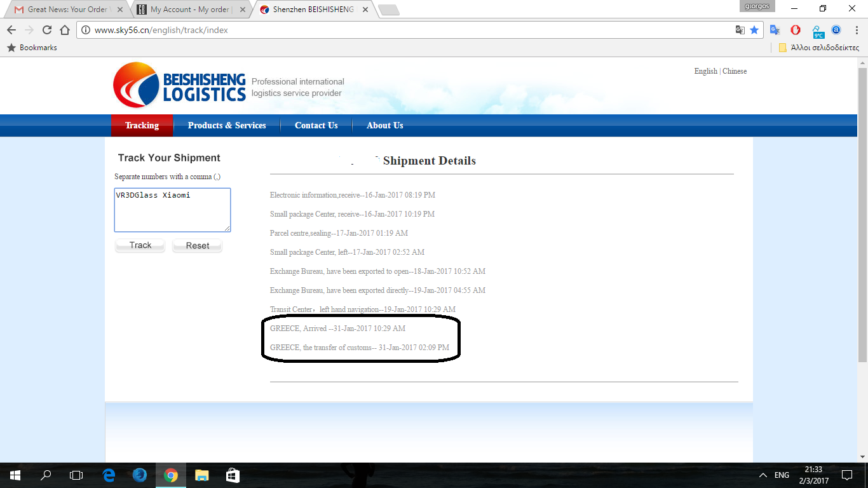The image size is (868, 488).
Task: Switch to the Gmail Great News tab
Action: 67,10
